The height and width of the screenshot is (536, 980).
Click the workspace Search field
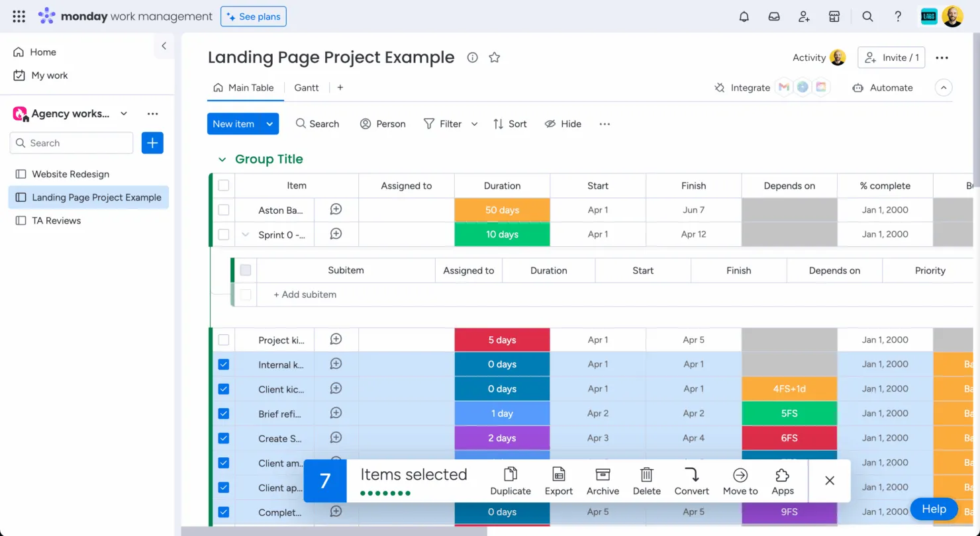pyautogui.click(x=71, y=143)
